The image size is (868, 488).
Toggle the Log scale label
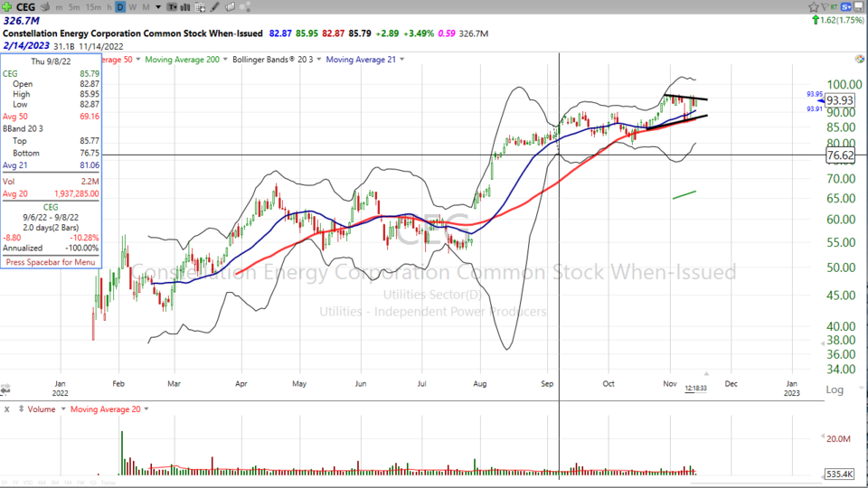coord(835,389)
